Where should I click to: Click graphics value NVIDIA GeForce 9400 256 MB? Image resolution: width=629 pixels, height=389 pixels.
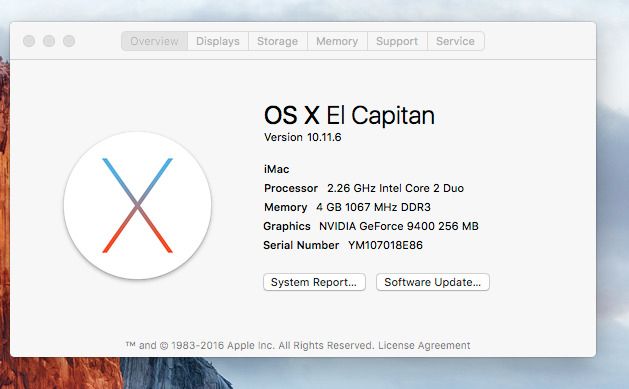point(399,226)
